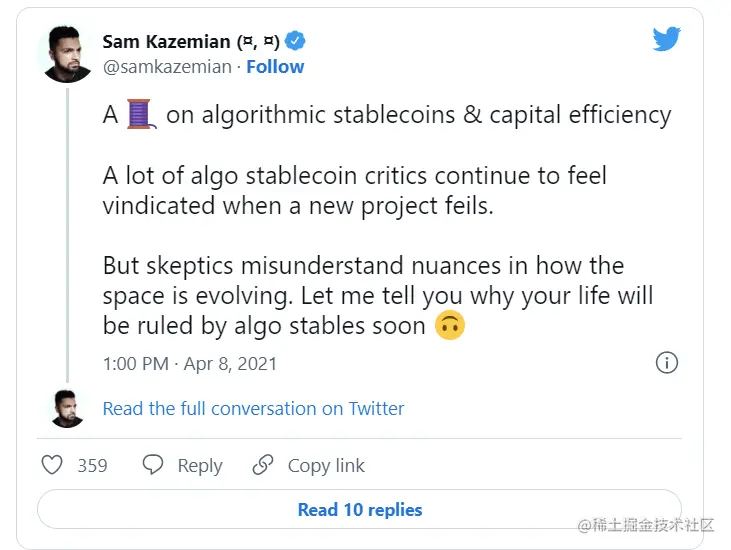The image size is (731, 550).
Task: Click the copy link chain icon
Action: 263,465
